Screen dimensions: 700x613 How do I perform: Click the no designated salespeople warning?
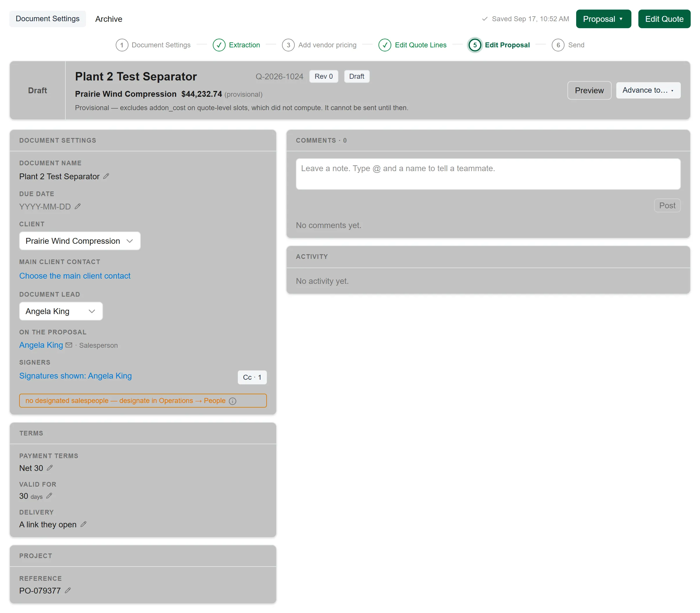click(143, 401)
